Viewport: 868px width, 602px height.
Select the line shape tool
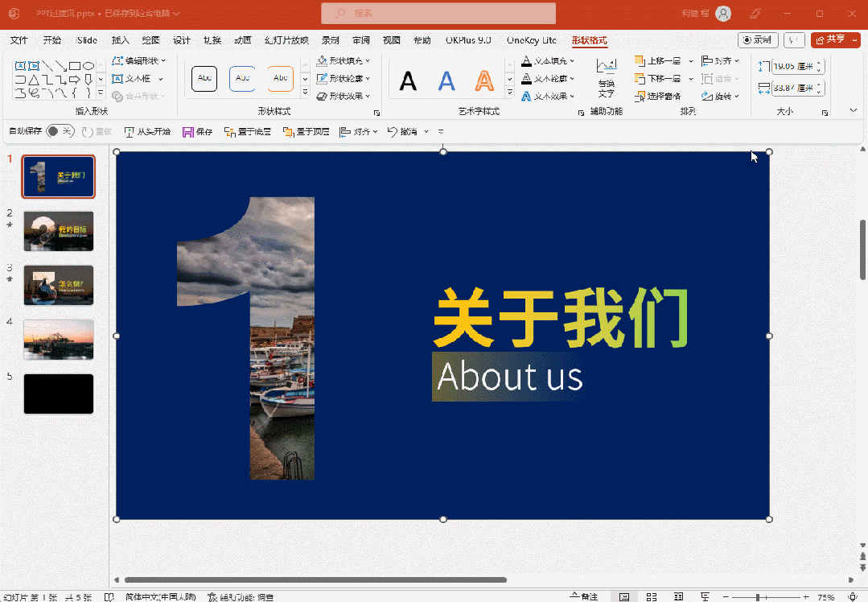click(x=47, y=66)
